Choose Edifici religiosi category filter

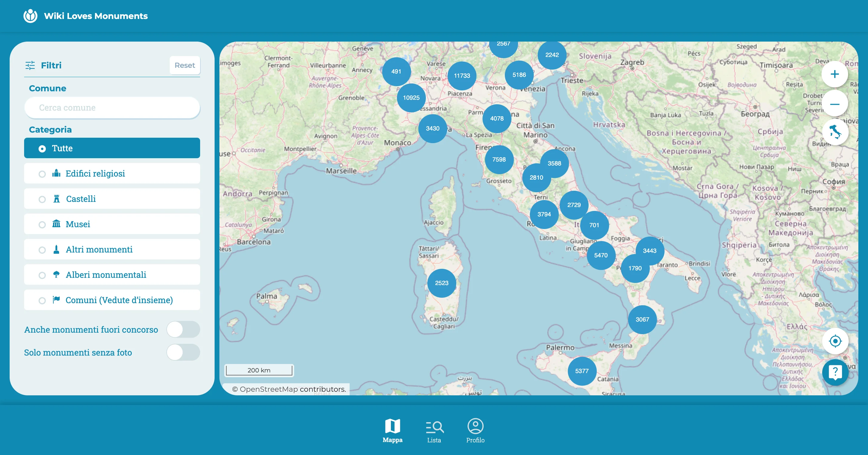112,174
